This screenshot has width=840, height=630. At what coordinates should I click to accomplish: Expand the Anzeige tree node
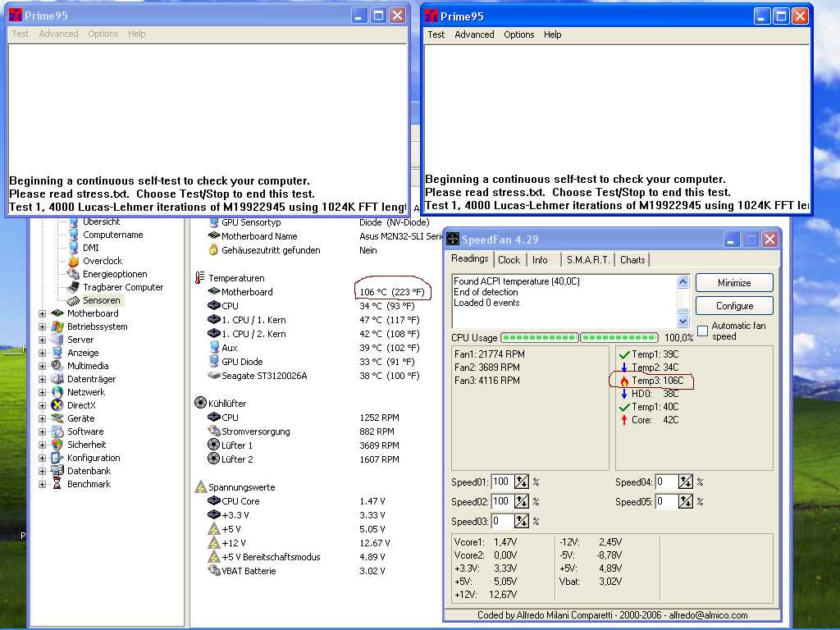[42, 353]
